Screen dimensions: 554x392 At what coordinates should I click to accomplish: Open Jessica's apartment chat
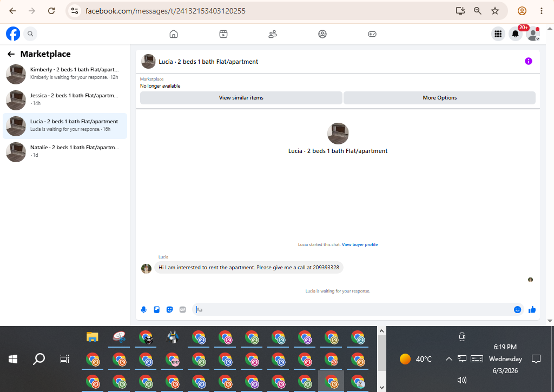point(65,100)
